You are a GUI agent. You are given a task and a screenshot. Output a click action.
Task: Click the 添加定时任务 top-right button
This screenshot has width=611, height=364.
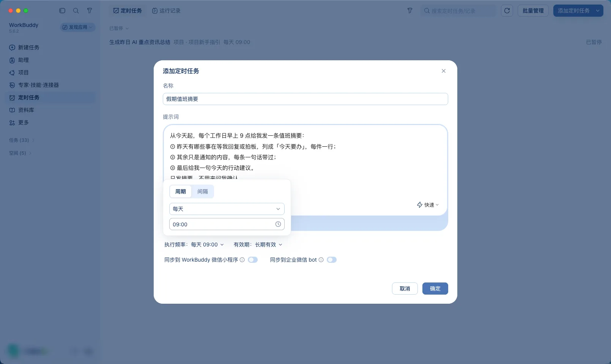pyautogui.click(x=573, y=11)
